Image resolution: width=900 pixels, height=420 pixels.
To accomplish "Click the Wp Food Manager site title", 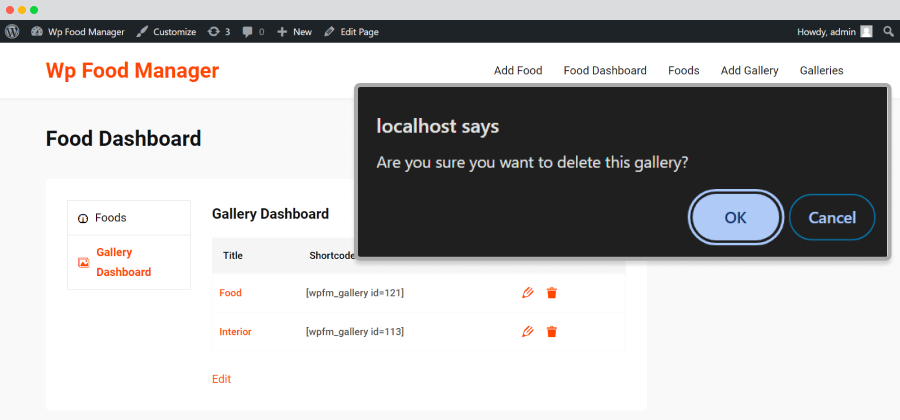I will (x=132, y=71).
